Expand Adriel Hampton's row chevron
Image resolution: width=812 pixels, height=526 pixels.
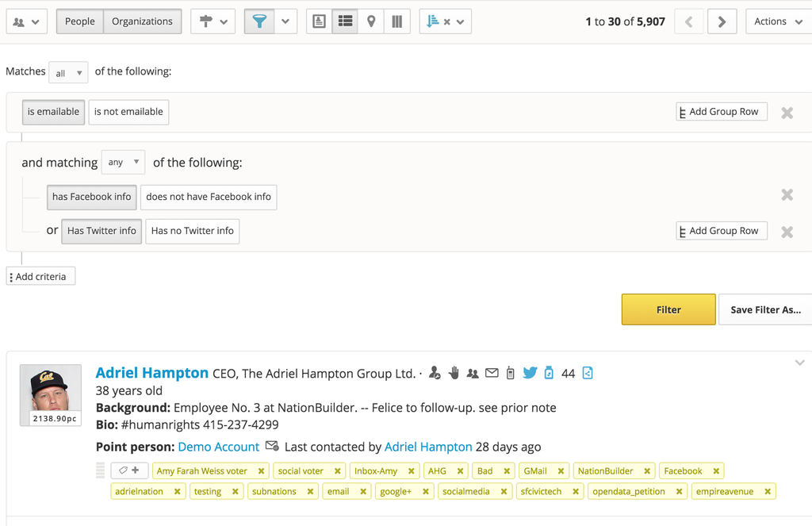(800, 363)
